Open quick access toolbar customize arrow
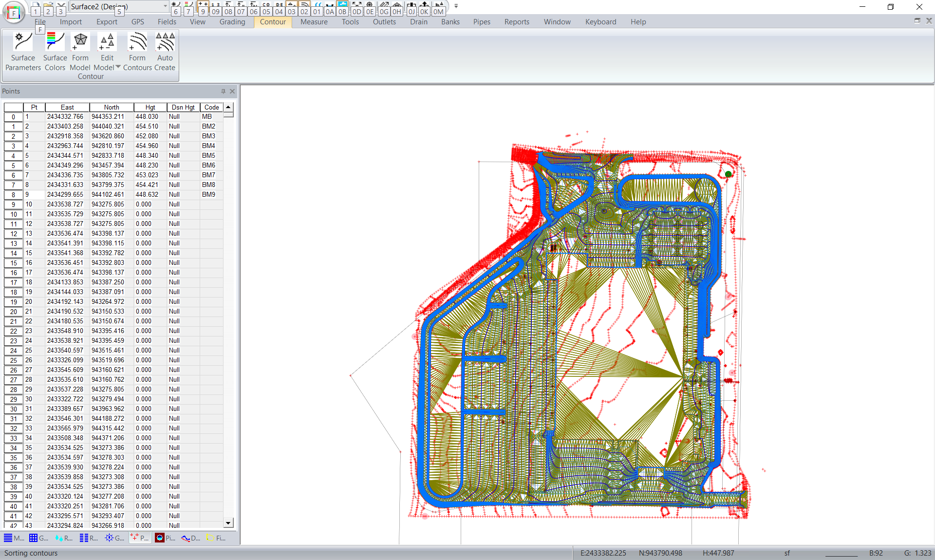This screenshot has height=560, width=935. pyautogui.click(x=456, y=6)
